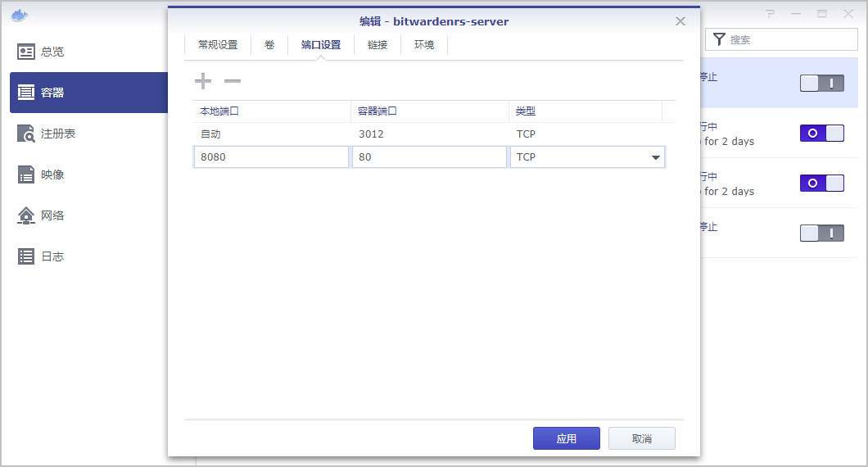868x467 pixels.
Task: Click the search filter funnel icon
Action: tap(718, 39)
